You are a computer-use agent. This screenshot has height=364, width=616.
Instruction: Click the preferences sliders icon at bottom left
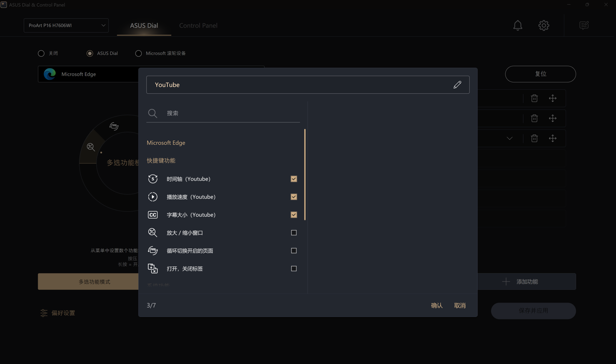44,313
